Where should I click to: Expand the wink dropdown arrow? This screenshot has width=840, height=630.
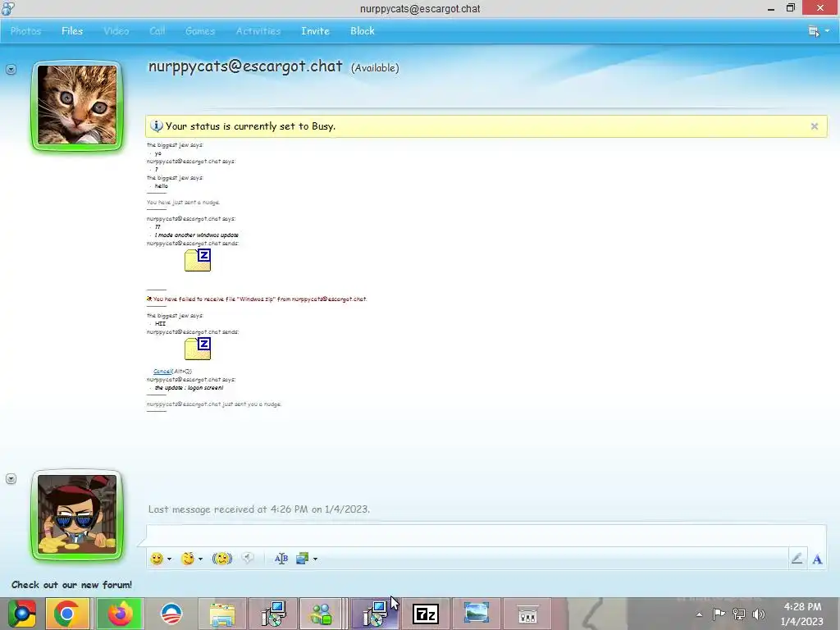[200, 559]
